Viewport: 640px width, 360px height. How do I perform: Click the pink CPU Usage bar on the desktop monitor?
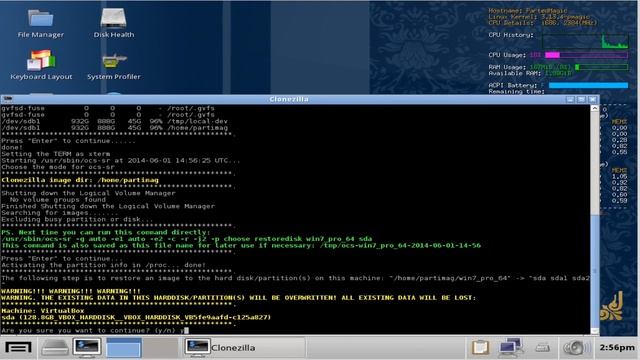(586, 55)
